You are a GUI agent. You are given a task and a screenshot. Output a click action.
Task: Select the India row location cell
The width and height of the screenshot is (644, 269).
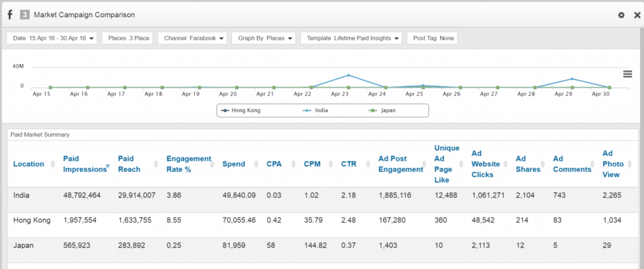coord(21,195)
